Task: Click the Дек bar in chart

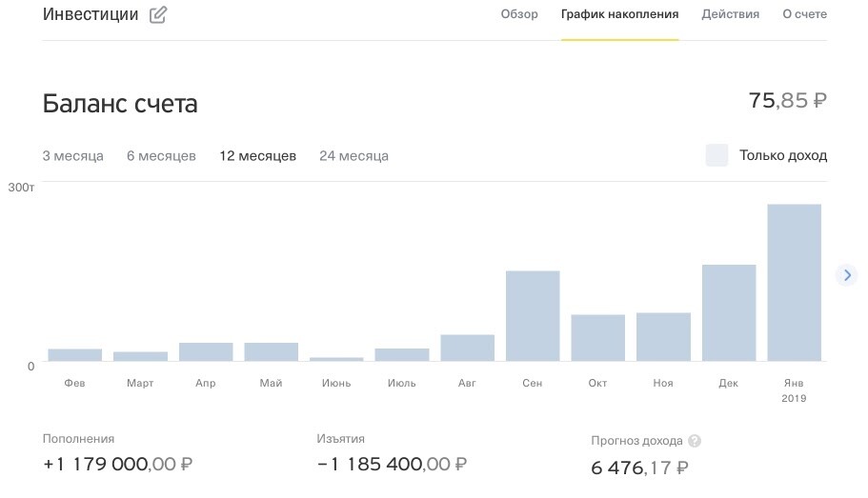Action: tap(729, 313)
